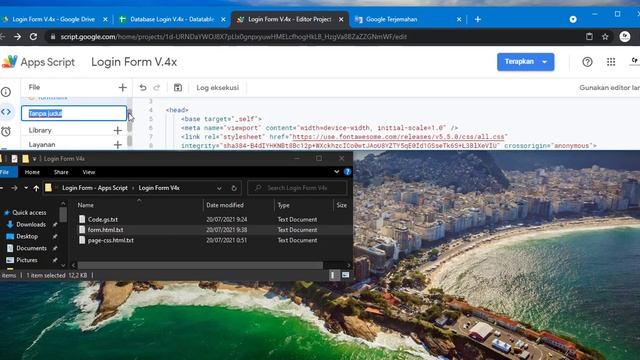Switch to Database Login V.4x tab

coord(171,19)
